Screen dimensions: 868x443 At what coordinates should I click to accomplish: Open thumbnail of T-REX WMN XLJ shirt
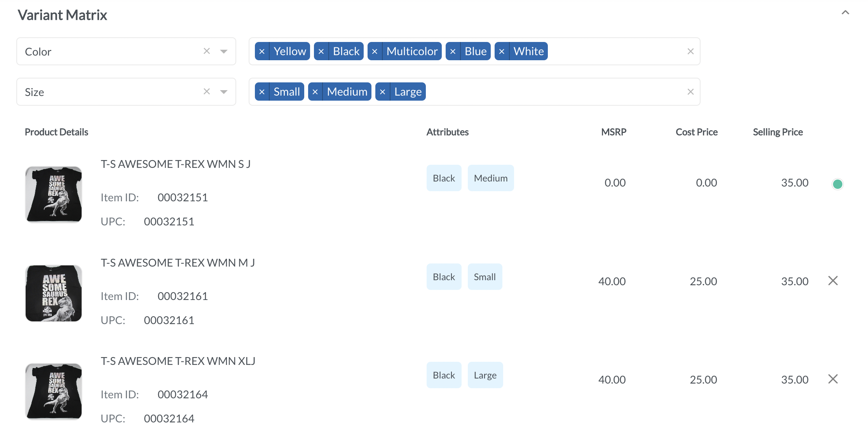pyautogui.click(x=54, y=391)
